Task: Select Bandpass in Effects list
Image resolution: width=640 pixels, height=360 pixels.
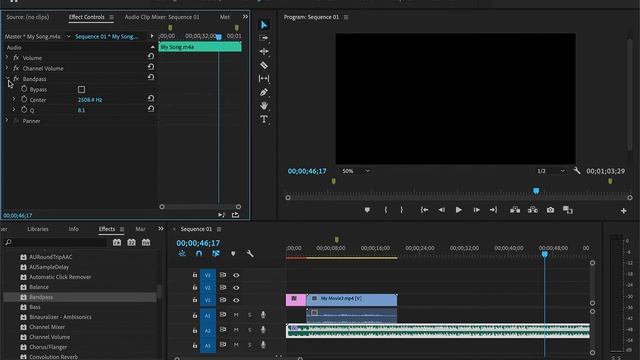Action: click(x=41, y=297)
